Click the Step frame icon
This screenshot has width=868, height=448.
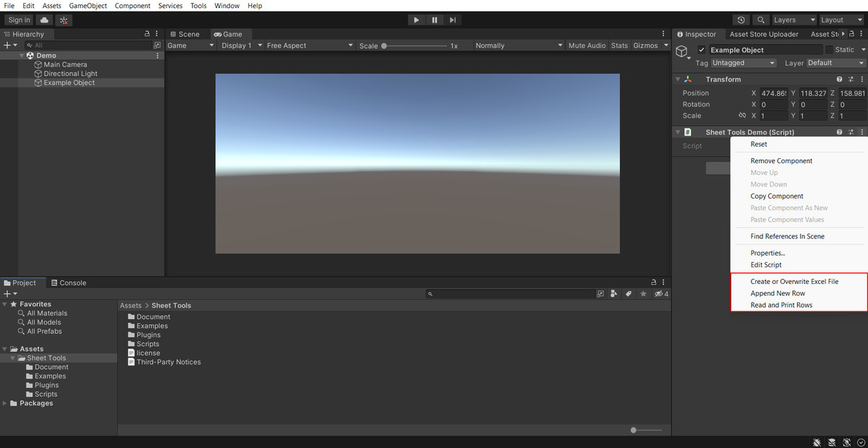452,20
